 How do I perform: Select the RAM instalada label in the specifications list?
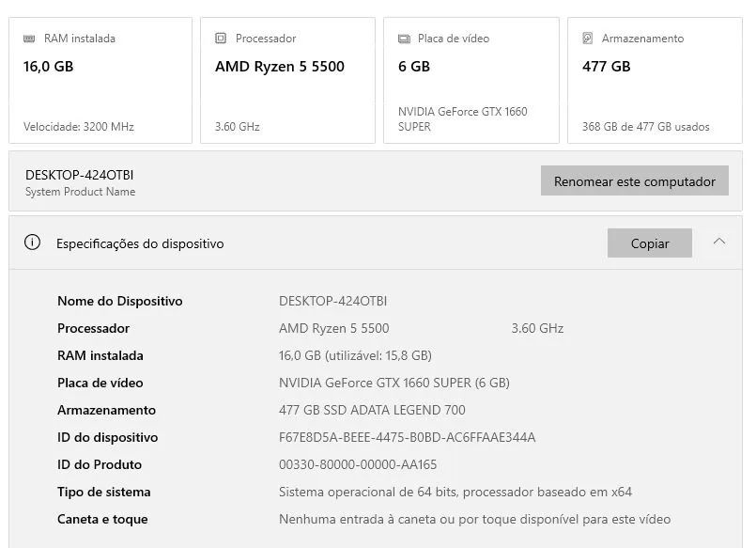pos(100,355)
